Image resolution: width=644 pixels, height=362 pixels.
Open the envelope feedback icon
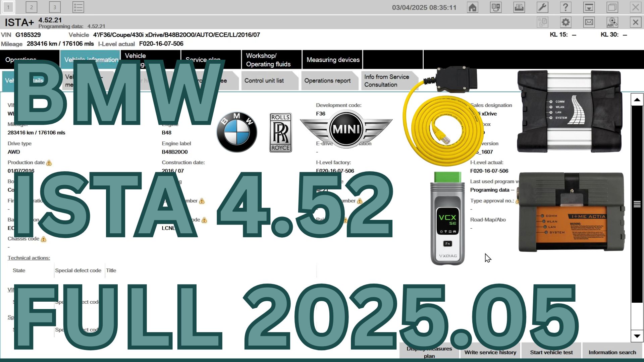589,22
